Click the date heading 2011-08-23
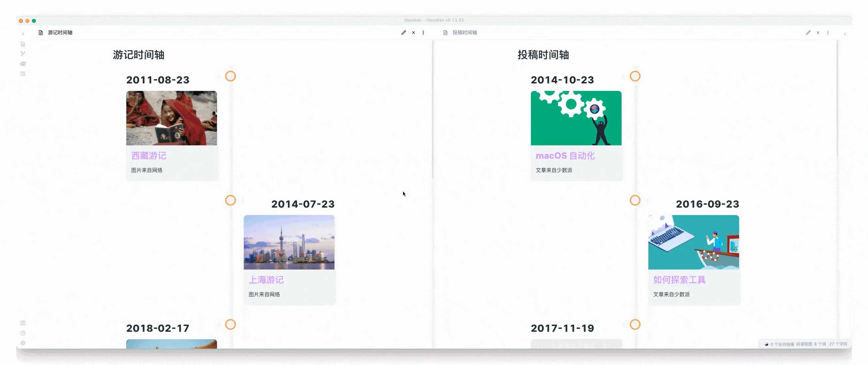 (158, 80)
